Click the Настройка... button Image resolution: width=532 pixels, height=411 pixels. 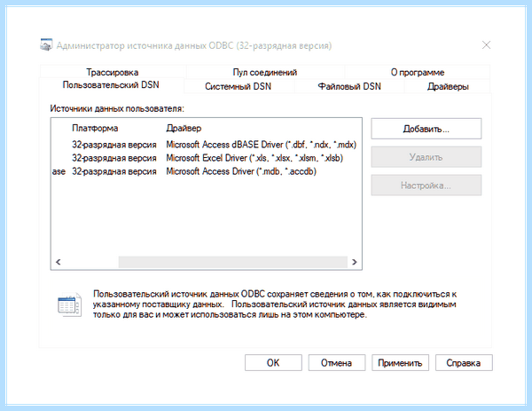(x=426, y=186)
